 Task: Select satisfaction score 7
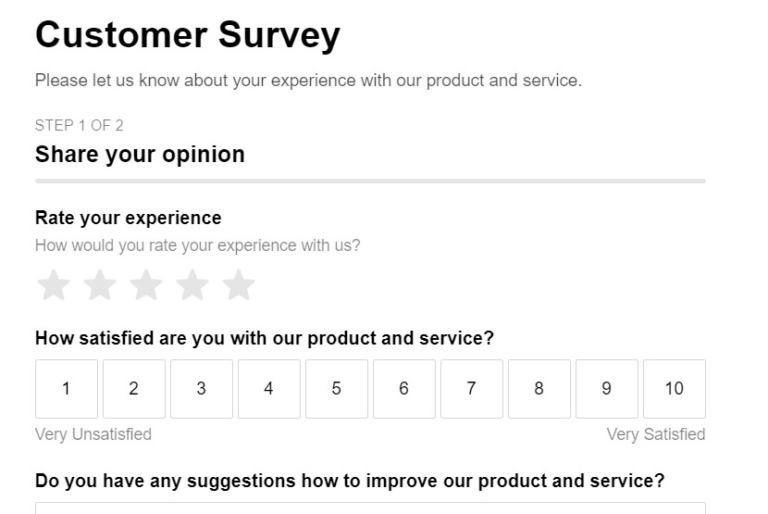(x=471, y=389)
